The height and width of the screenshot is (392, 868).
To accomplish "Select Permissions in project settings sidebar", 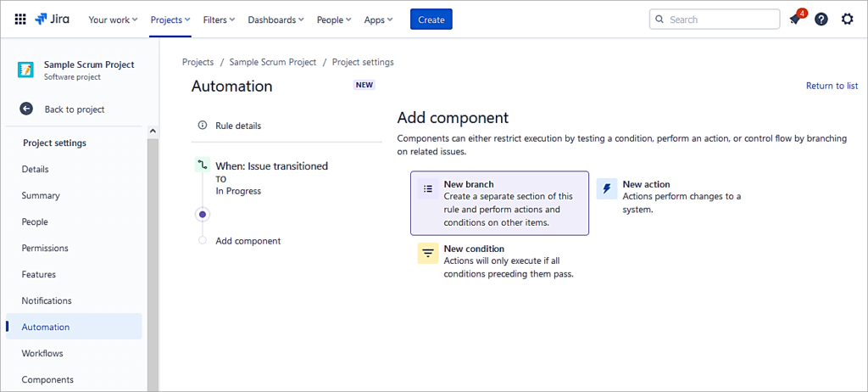I will 45,249.
